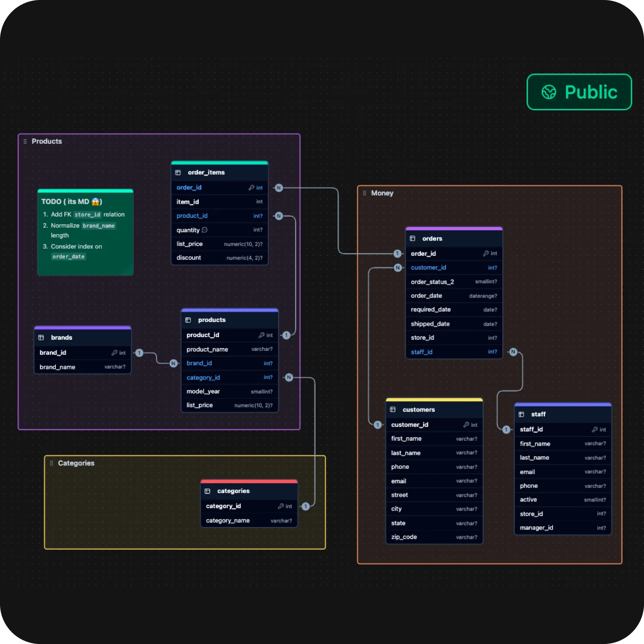Screen dimensions: 644x644
Task: Click the key icon on orders order_id
Action: click(486, 253)
